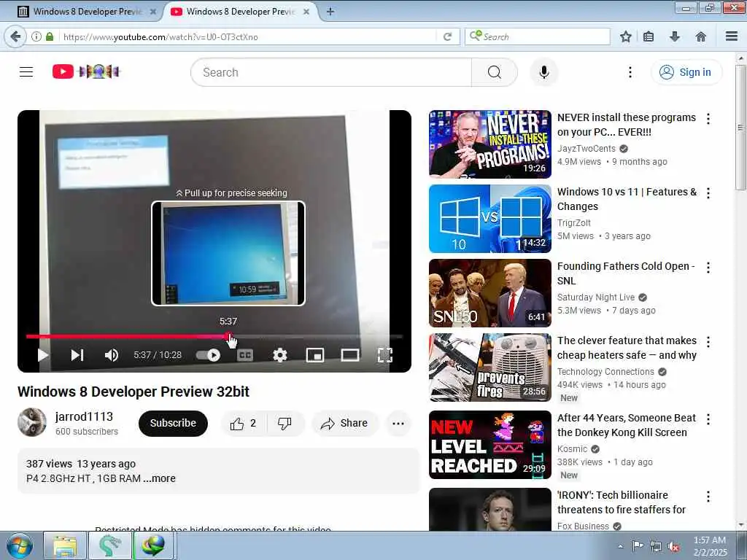Open the jarrod1113 channel avatar

pyautogui.click(x=32, y=422)
